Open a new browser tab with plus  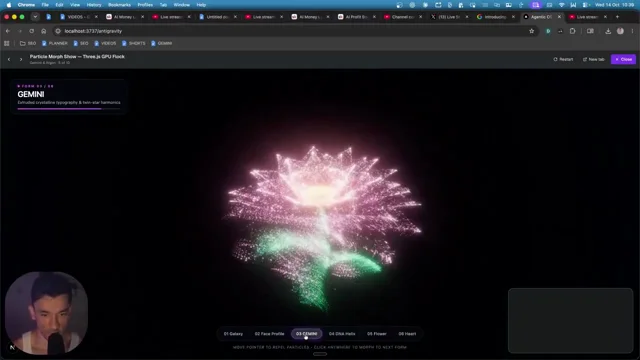coord(617,17)
